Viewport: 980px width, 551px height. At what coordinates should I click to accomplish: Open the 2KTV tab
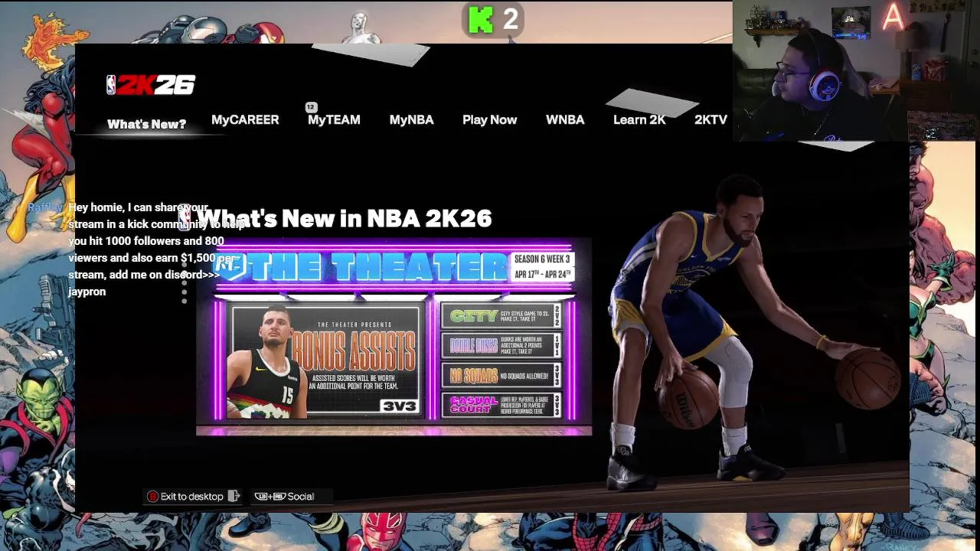click(x=710, y=119)
